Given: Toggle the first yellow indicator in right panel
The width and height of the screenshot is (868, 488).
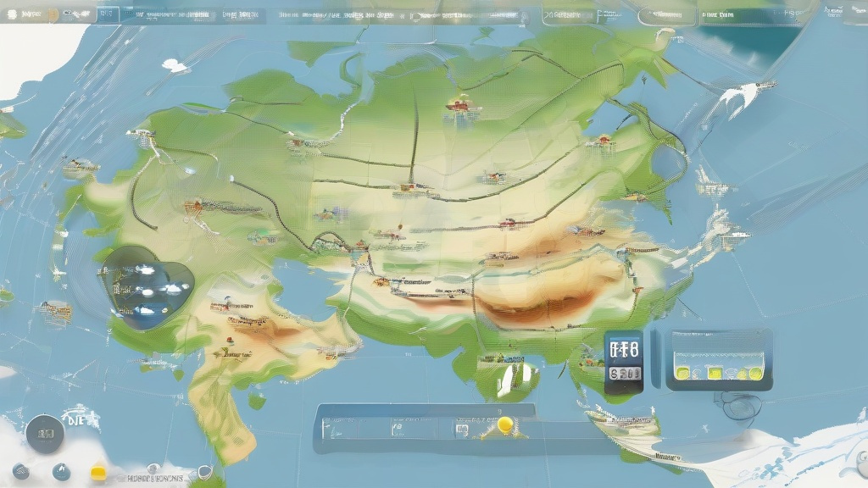Looking at the screenshot, I should (x=683, y=371).
